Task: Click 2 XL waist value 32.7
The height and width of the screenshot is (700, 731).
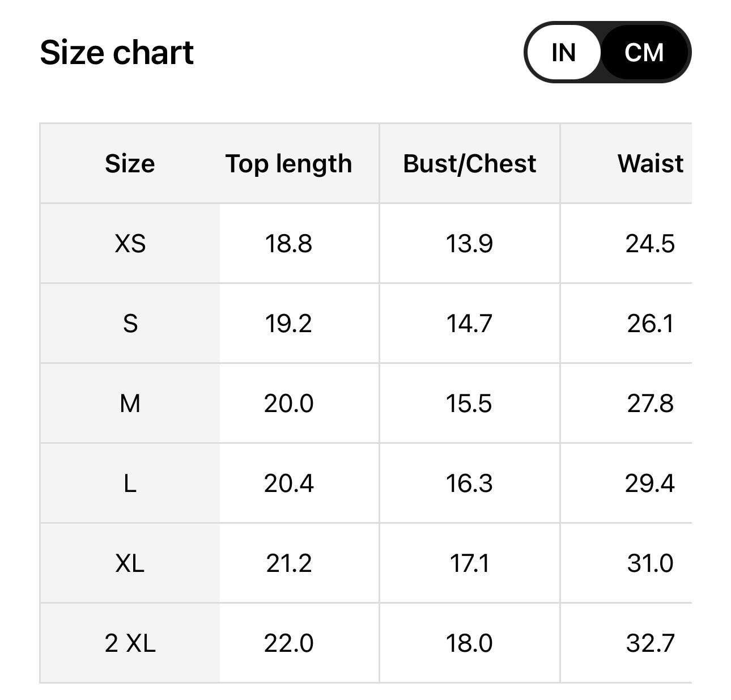Action: (650, 643)
